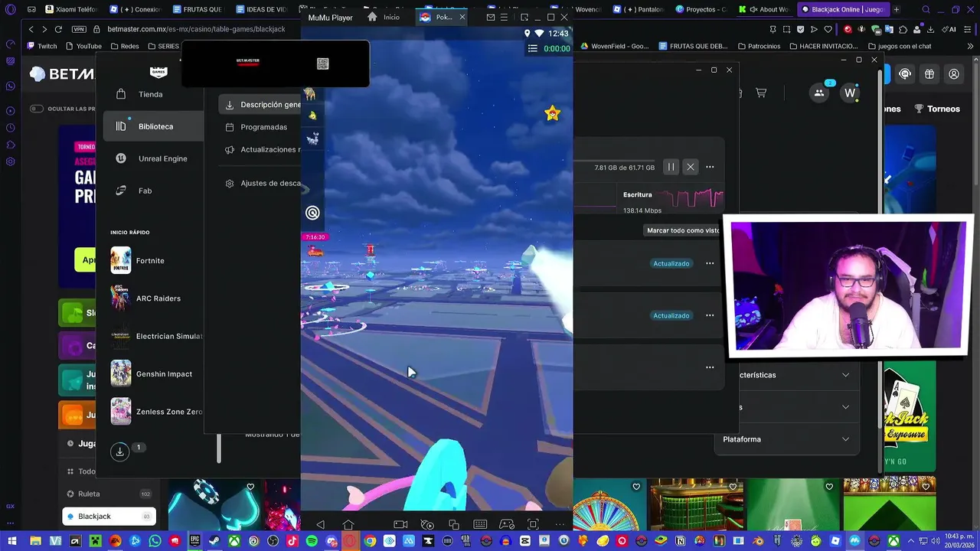Open the Redes bookmarks folder
The height and width of the screenshot is (551, 980).
pos(125,46)
